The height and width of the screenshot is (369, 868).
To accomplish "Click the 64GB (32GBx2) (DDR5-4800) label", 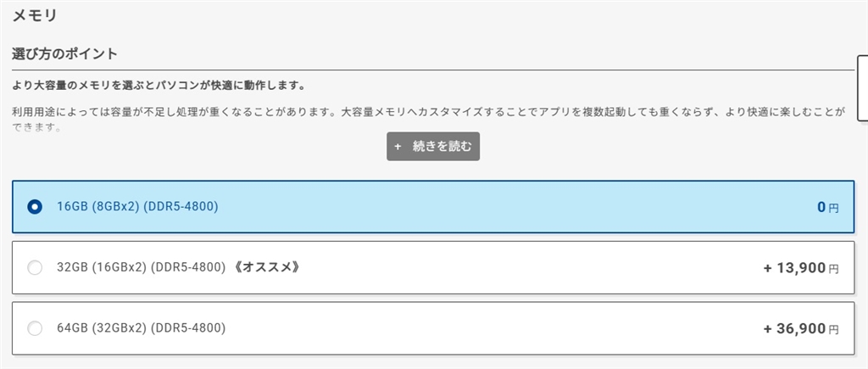I will pos(141,328).
